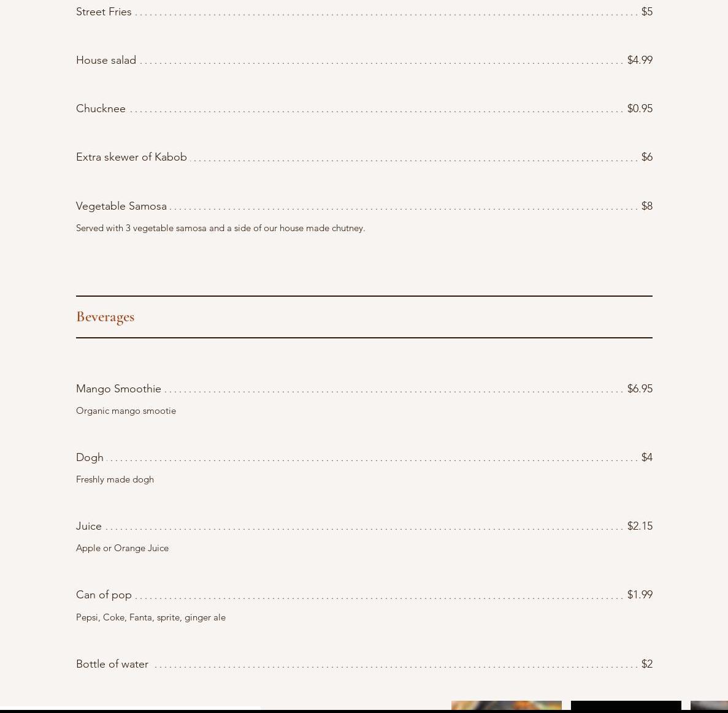Click the Beverages section heading
This screenshot has width=728, height=713.
coord(105,317)
